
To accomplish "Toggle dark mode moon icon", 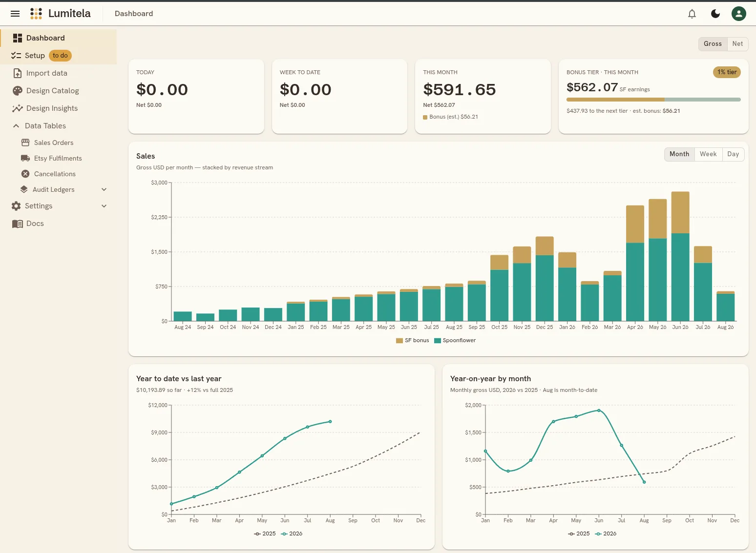I will [x=715, y=14].
